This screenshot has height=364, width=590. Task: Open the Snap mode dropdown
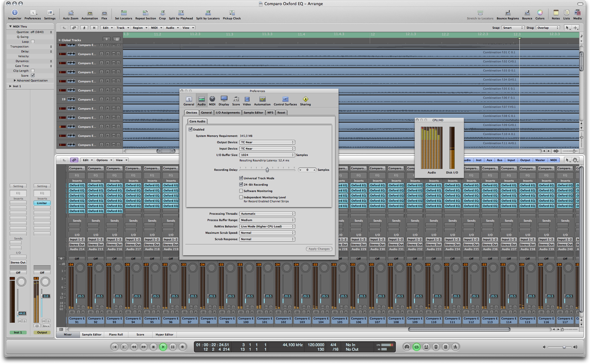click(513, 28)
